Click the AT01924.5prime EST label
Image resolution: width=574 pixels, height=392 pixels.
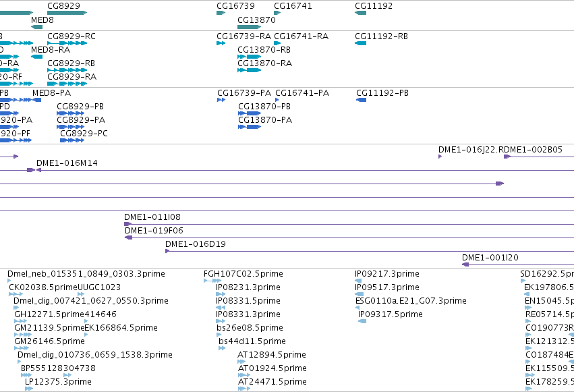pyautogui.click(x=272, y=368)
